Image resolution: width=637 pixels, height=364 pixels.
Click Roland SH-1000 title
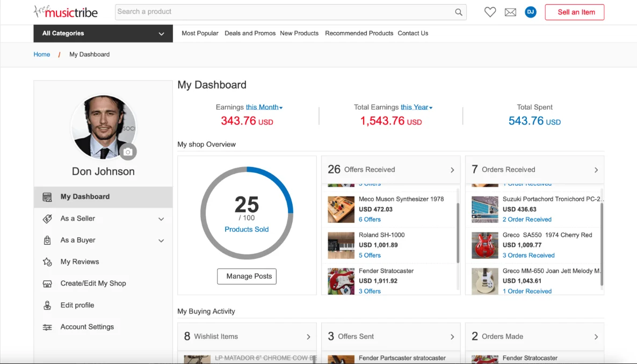[381, 235]
